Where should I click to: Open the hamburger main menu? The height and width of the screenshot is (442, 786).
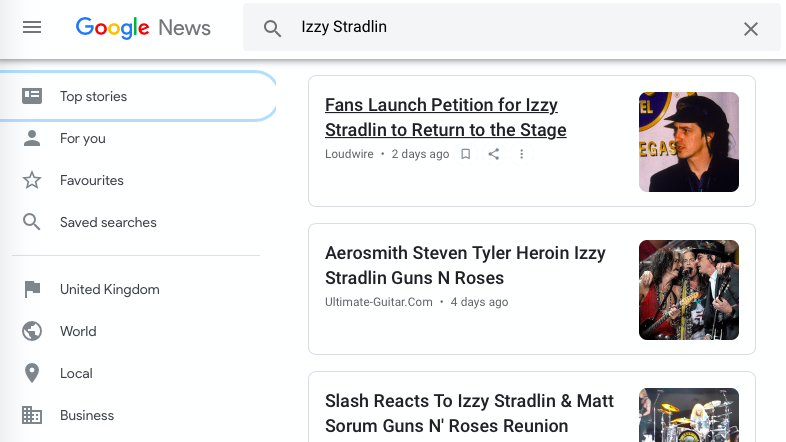(x=32, y=28)
